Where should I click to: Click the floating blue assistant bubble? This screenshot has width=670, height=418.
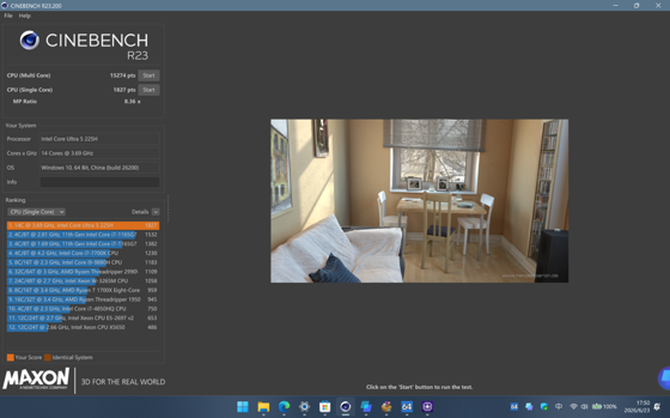click(664, 378)
